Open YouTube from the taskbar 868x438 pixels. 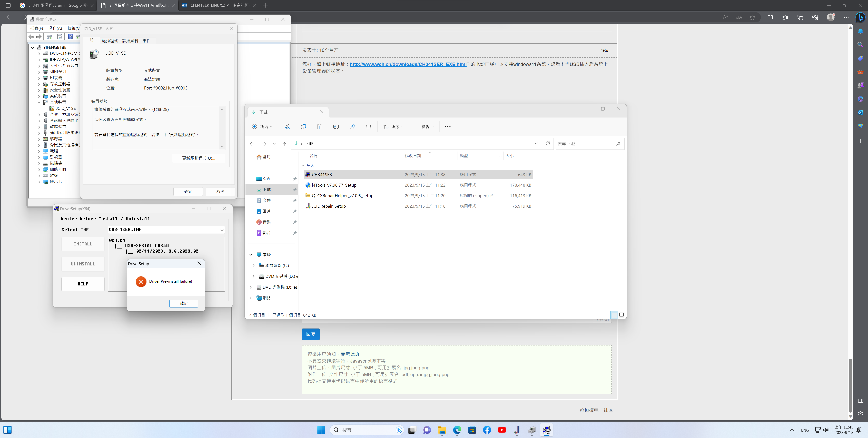[x=502, y=430]
